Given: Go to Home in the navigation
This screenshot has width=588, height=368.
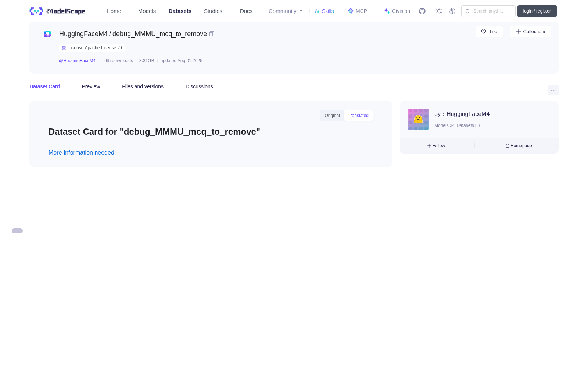Looking at the screenshot, I should click(x=114, y=11).
